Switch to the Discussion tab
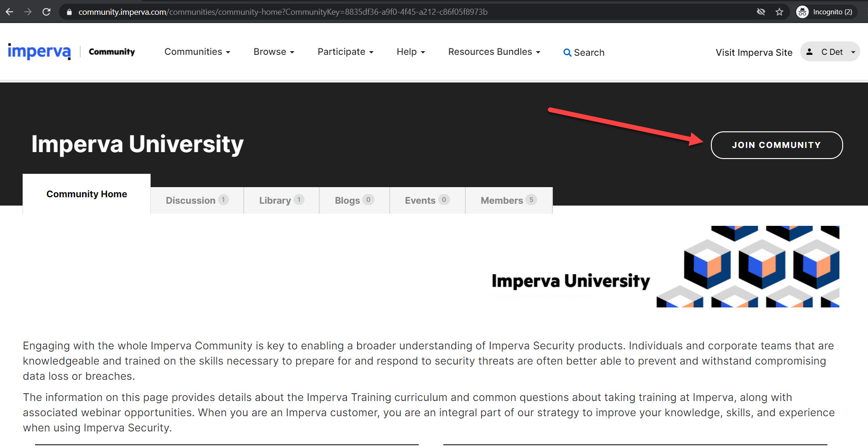 196,200
